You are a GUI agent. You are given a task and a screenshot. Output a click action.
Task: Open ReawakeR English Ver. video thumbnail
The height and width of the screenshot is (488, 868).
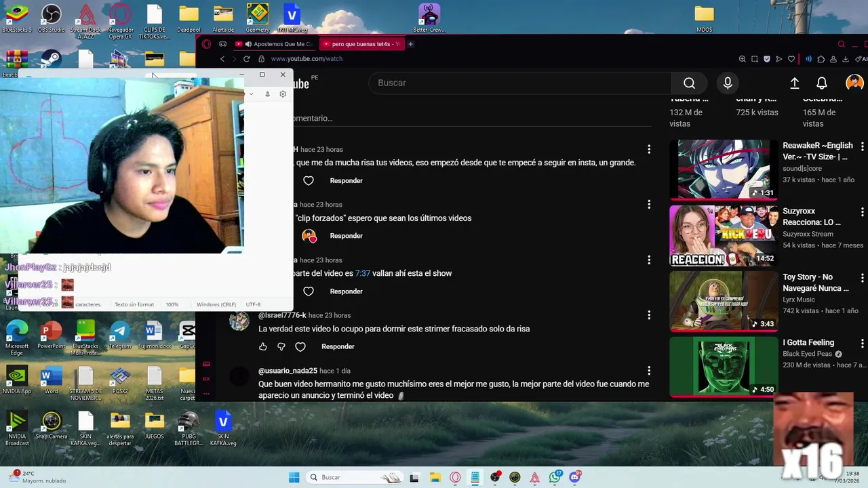[x=724, y=169]
